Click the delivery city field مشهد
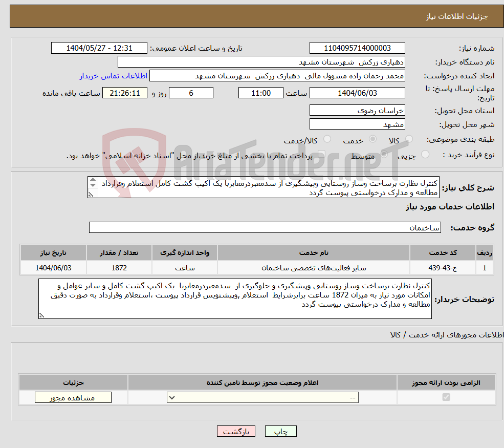 pos(357,124)
